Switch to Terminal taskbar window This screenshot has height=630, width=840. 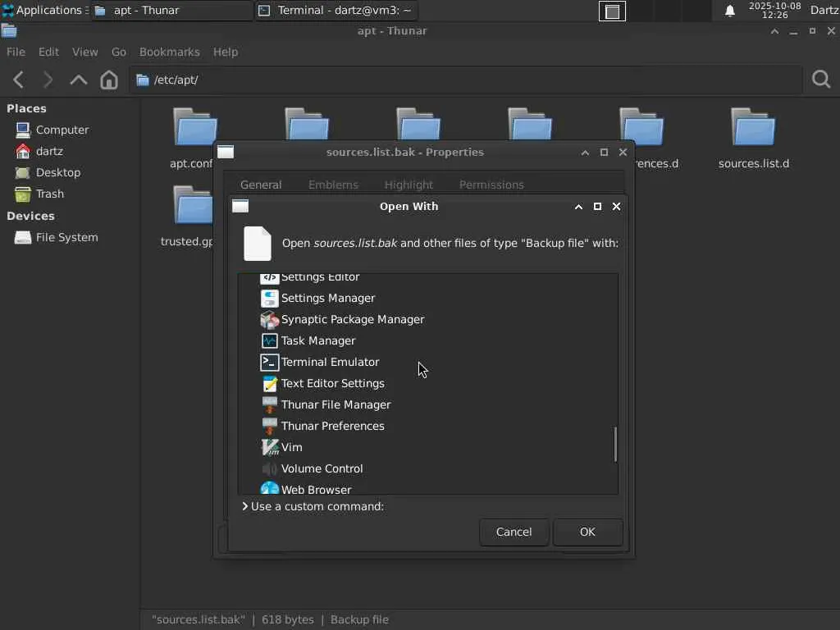(x=337, y=11)
